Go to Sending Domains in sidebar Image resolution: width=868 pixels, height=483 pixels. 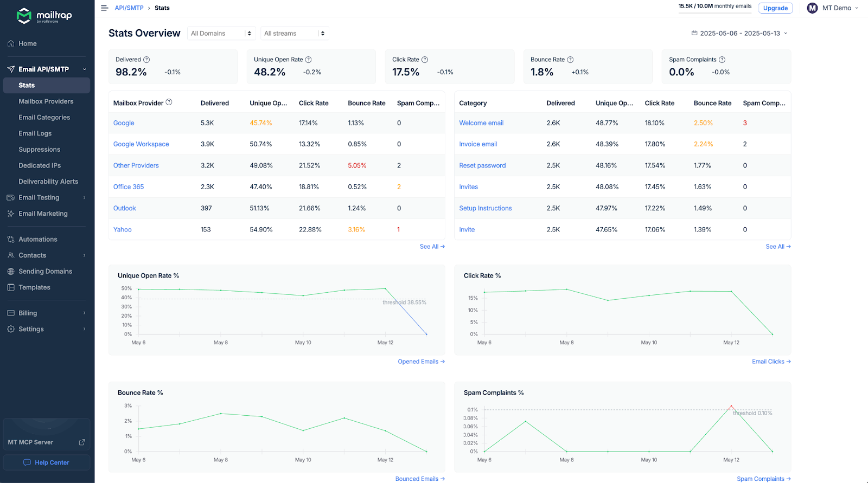45,272
